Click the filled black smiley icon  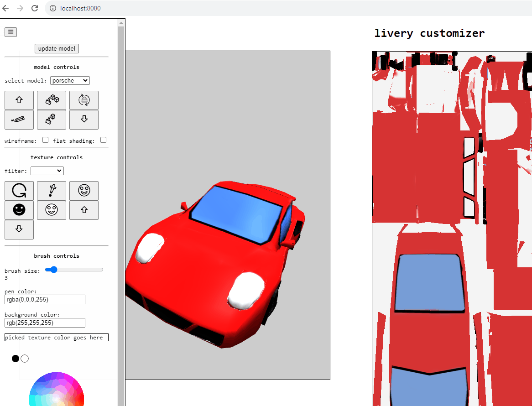pyautogui.click(x=19, y=210)
